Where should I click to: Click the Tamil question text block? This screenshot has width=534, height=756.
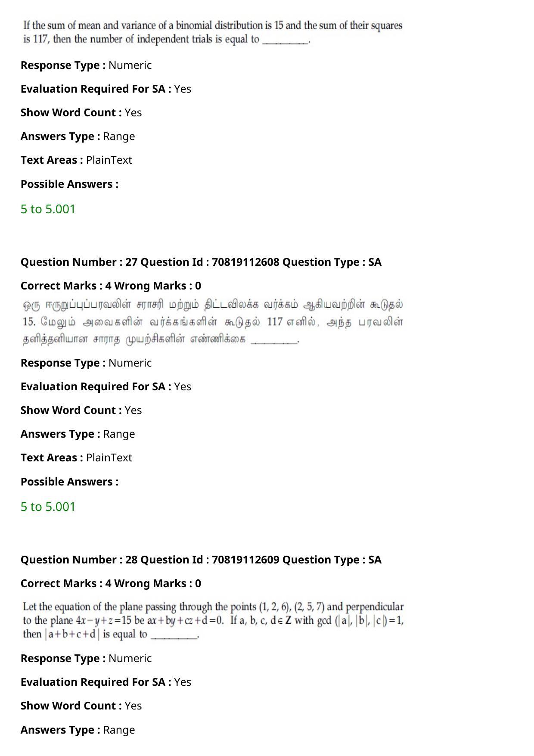click(x=213, y=322)
